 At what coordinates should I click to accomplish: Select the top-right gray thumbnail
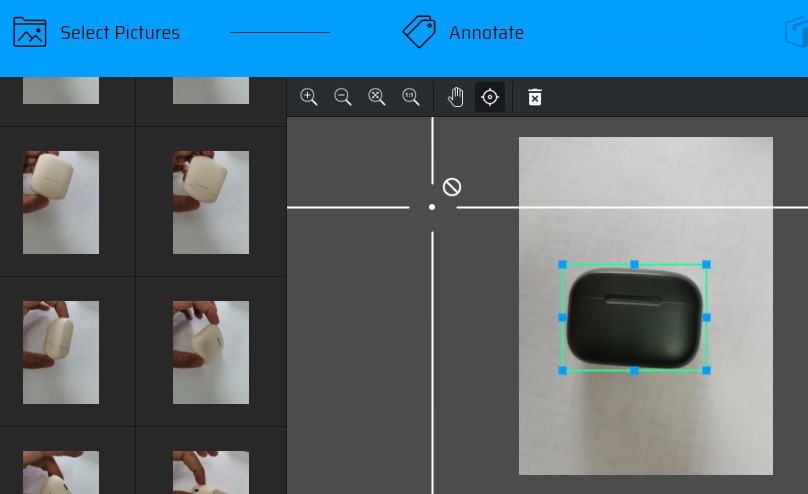click(x=211, y=91)
